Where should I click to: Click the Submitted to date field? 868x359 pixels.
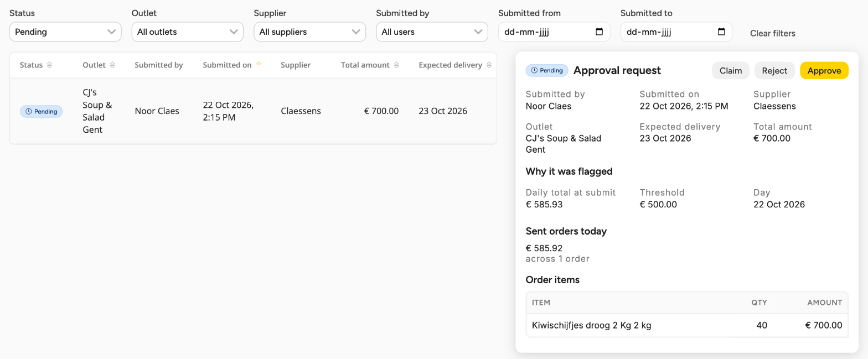pos(676,32)
